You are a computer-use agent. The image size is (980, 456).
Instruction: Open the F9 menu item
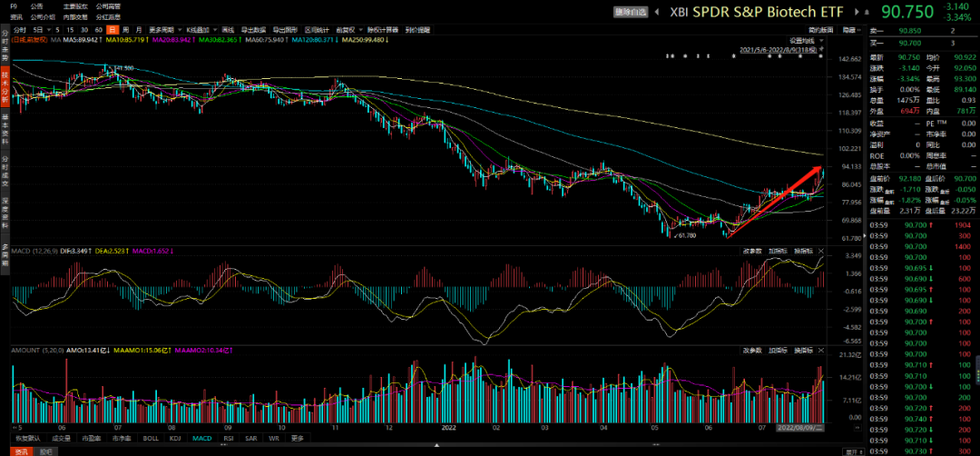tap(15, 5)
